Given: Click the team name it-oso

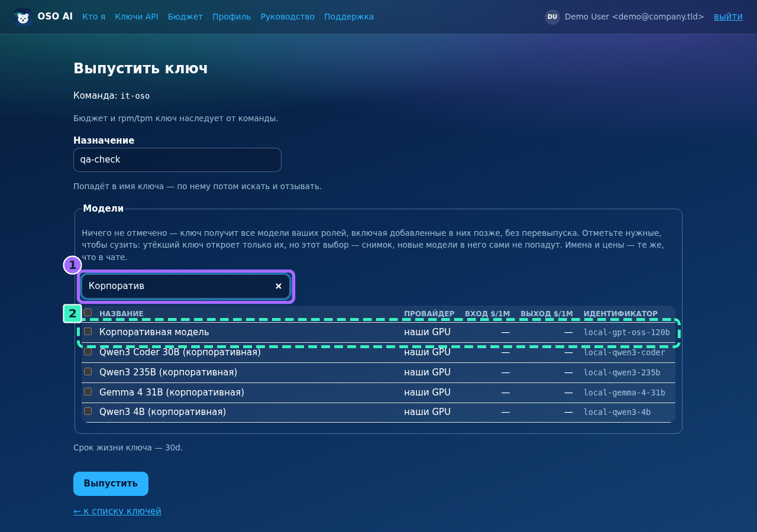Looking at the screenshot, I should pos(135,96).
